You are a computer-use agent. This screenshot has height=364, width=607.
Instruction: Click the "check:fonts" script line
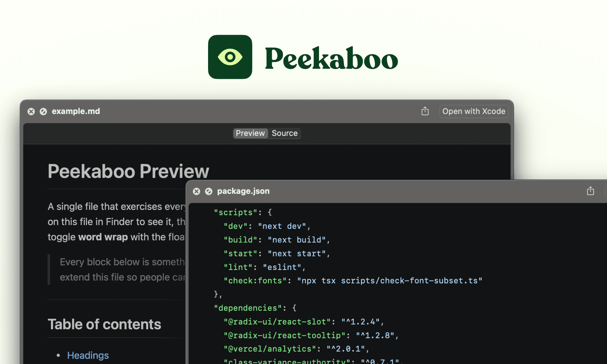point(353,280)
